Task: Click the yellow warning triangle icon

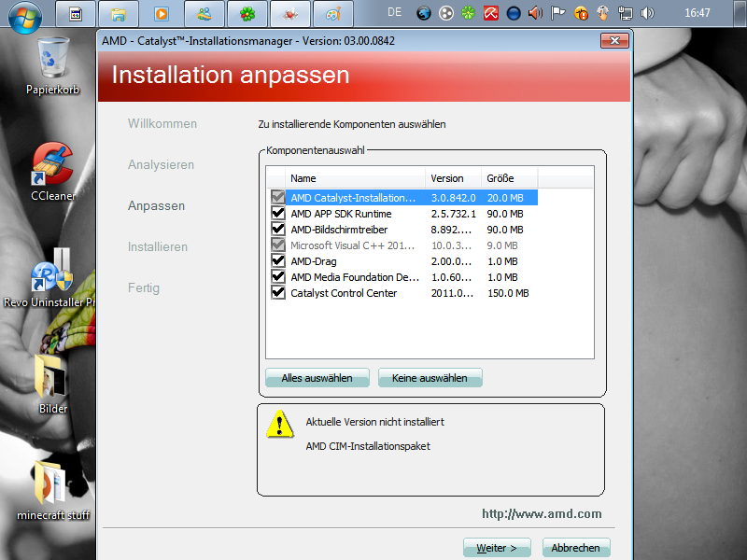Action: point(280,424)
